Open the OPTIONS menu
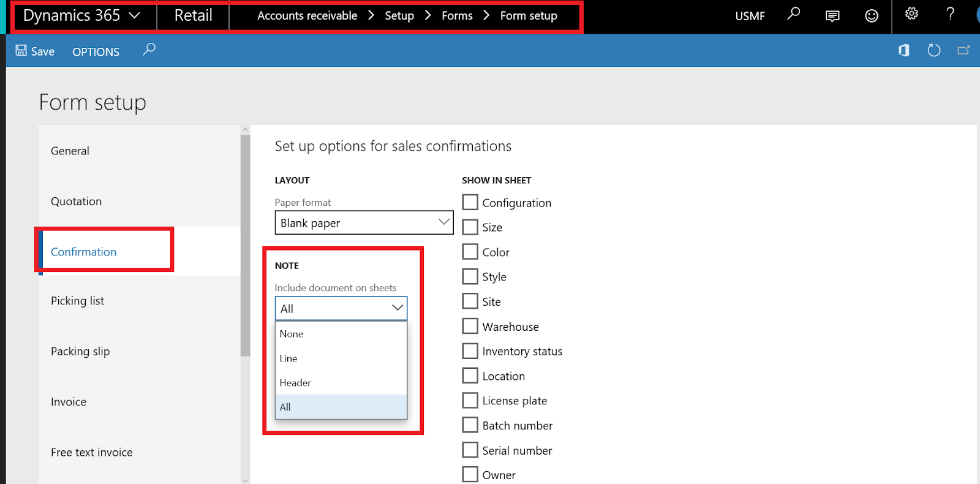The width and height of the screenshot is (980, 484). [96, 52]
